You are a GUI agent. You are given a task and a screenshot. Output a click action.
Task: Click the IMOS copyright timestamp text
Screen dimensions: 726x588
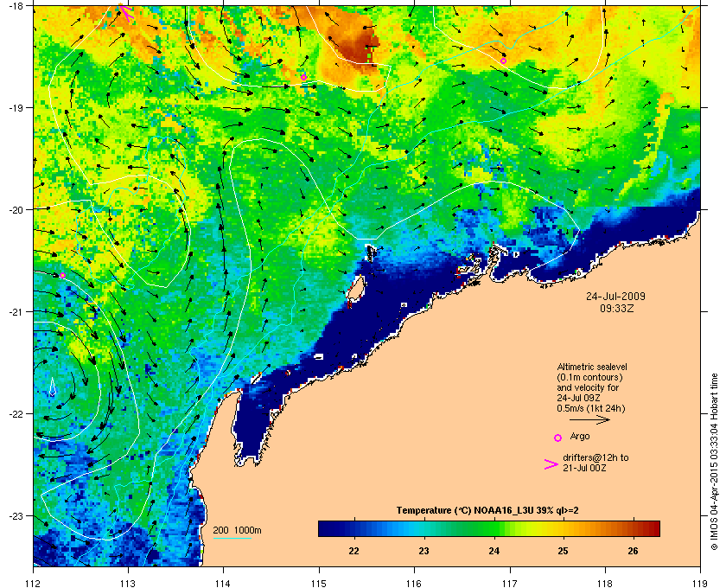[714, 460]
